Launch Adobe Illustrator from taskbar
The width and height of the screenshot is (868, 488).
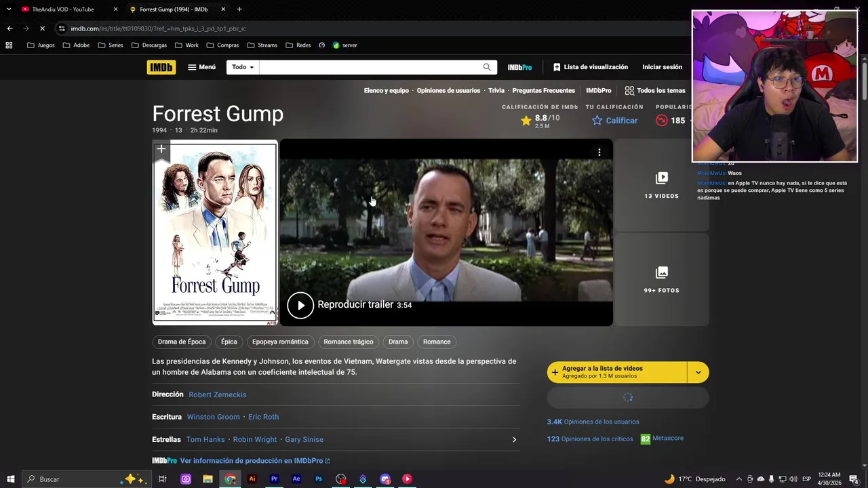coord(252,479)
